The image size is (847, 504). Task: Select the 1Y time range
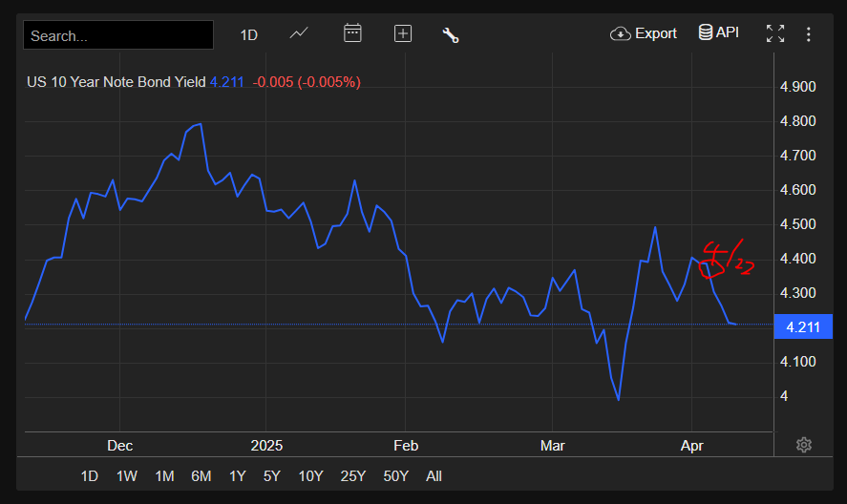click(x=238, y=476)
